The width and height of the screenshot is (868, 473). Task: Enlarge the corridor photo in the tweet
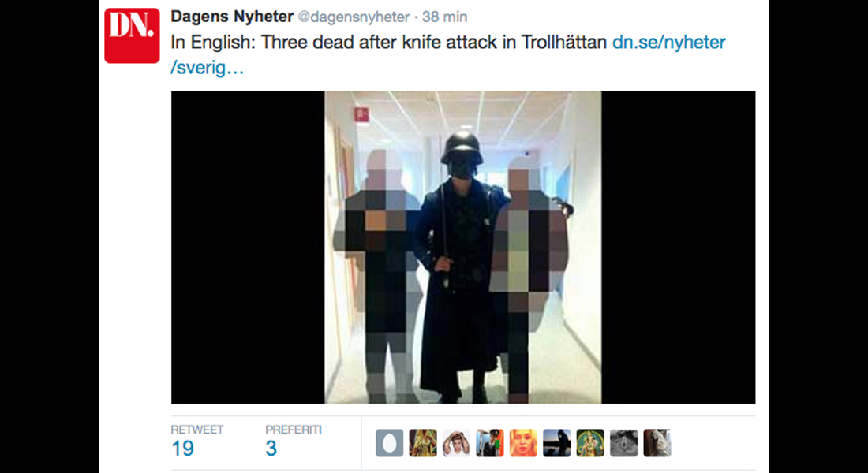pyautogui.click(x=462, y=248)
